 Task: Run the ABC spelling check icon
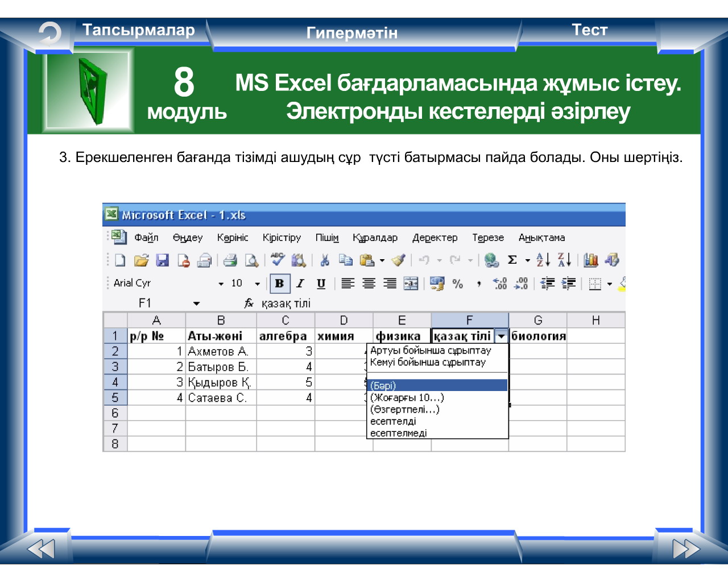tap(278, 260)
